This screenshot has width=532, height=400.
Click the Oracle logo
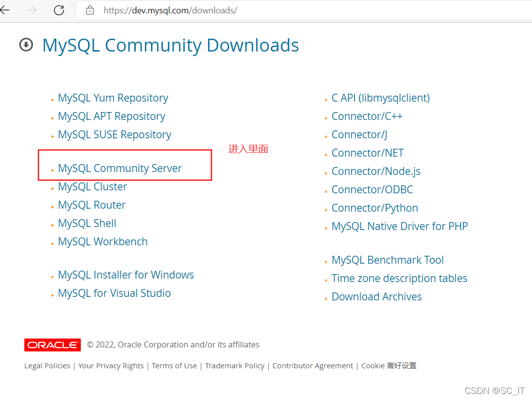coord(53,344)
